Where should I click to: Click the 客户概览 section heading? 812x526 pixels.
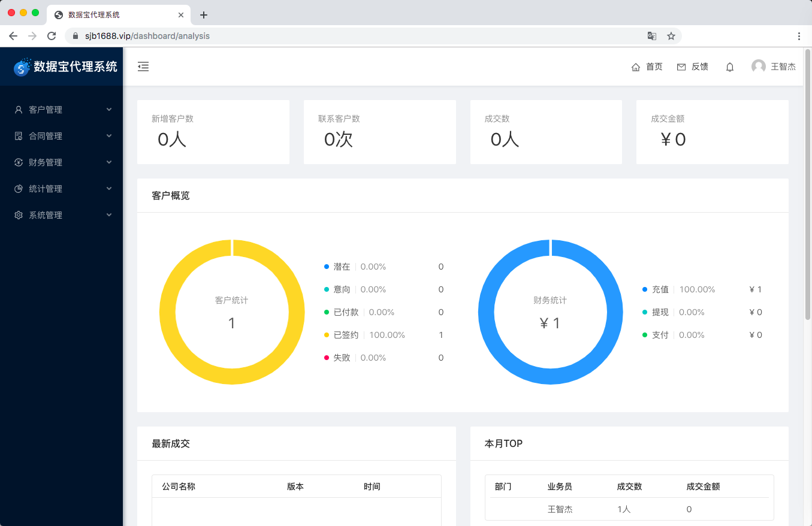[x=171, y=195]
